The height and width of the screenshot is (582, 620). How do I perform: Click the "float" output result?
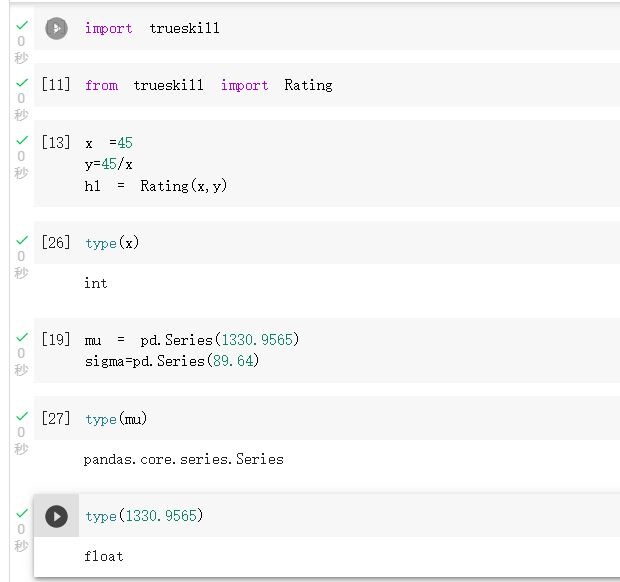(103, 556)
